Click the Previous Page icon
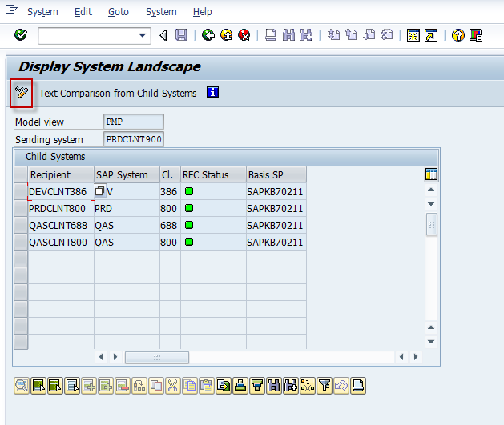The width and height of the screenshot is (504, 425). [351, 35]
